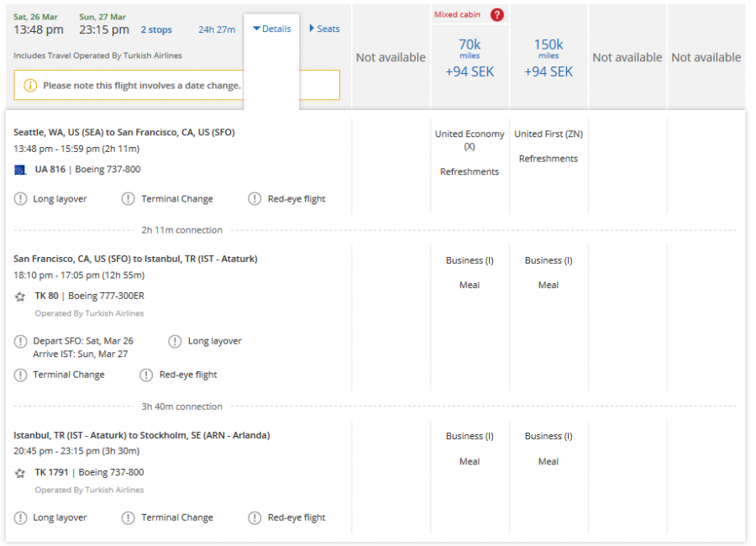Click Terminal Change warning icon under TK 1791
Image resolution: width=756 pixels, height=546 pixels.
click(x=129, y=518)
